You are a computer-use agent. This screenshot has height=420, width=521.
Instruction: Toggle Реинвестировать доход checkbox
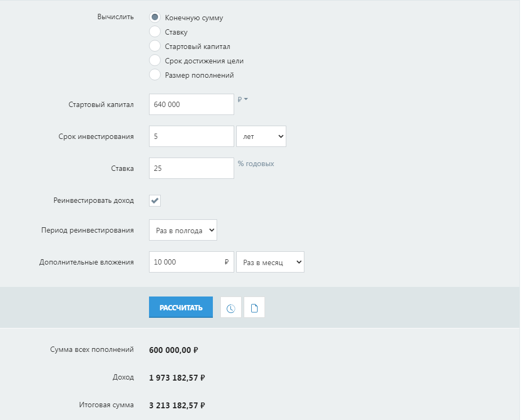pyautogui.click(x=155, y=200)
